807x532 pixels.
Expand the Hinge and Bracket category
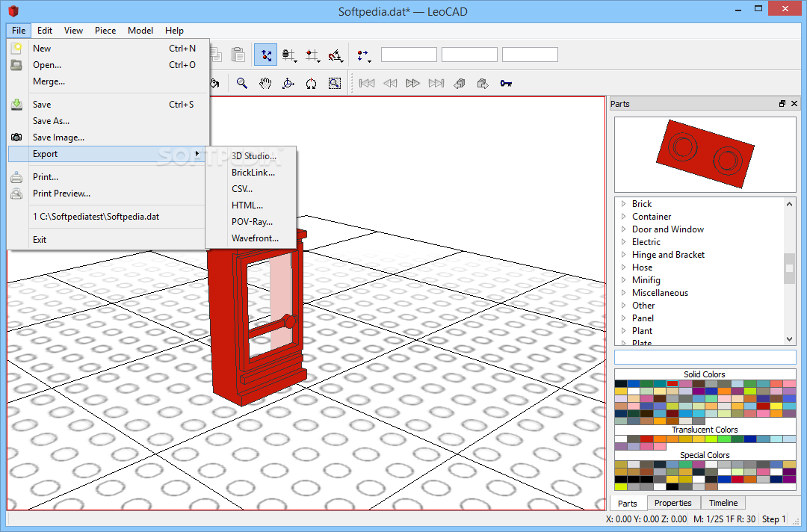[x=623, y=255]
